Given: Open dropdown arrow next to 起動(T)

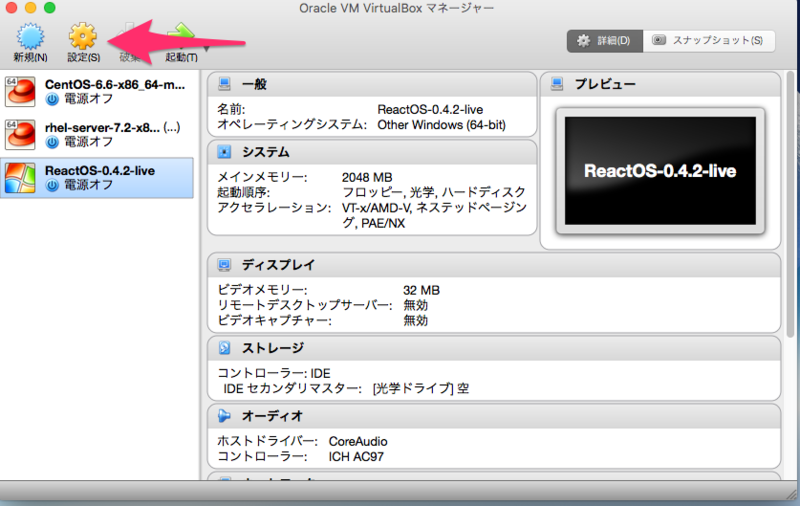Looking at the screenshot, I should (207, 49).
